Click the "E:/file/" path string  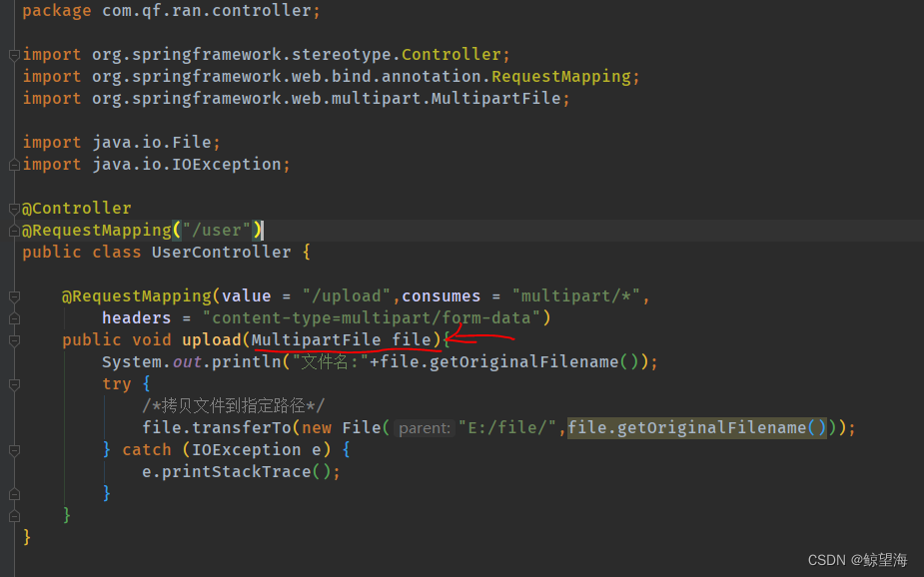[x=507, y=427]
